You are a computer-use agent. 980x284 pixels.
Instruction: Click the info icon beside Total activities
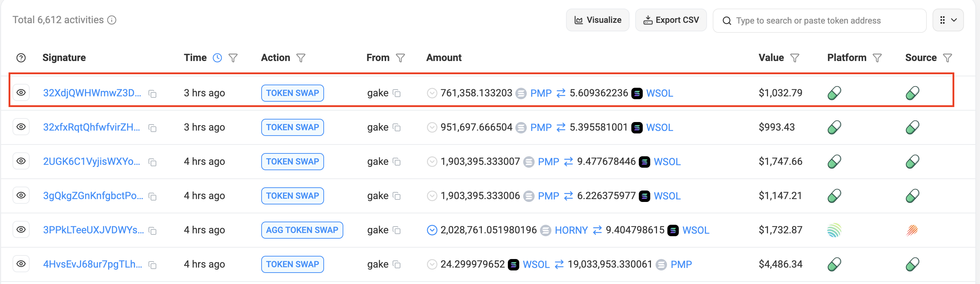pyautogui.click(x=111, y=20)
